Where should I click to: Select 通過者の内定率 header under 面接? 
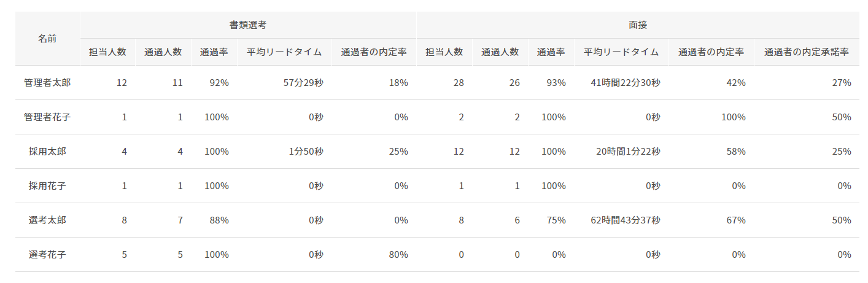(x=711, y=52)
